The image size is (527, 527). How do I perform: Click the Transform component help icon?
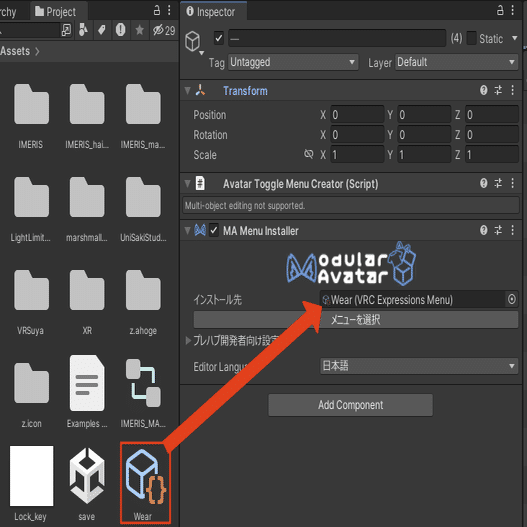pyautogui.click(x=483, y=90)
